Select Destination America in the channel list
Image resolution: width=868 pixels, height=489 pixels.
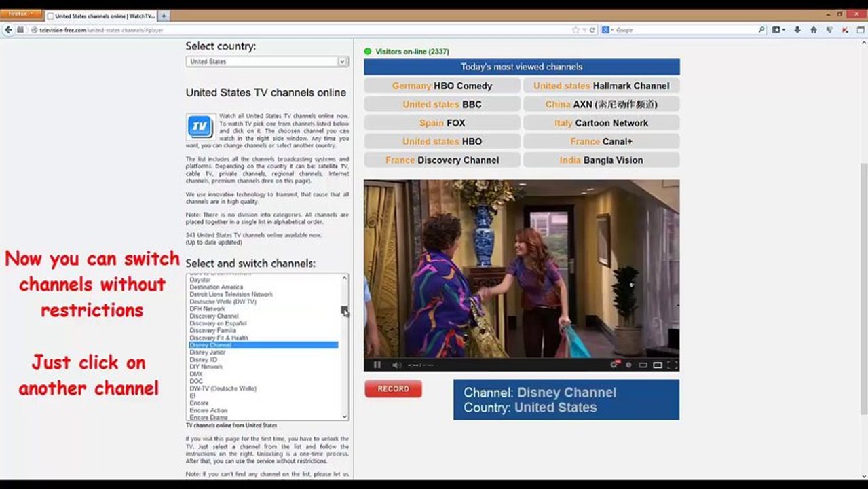click(263, 287)
